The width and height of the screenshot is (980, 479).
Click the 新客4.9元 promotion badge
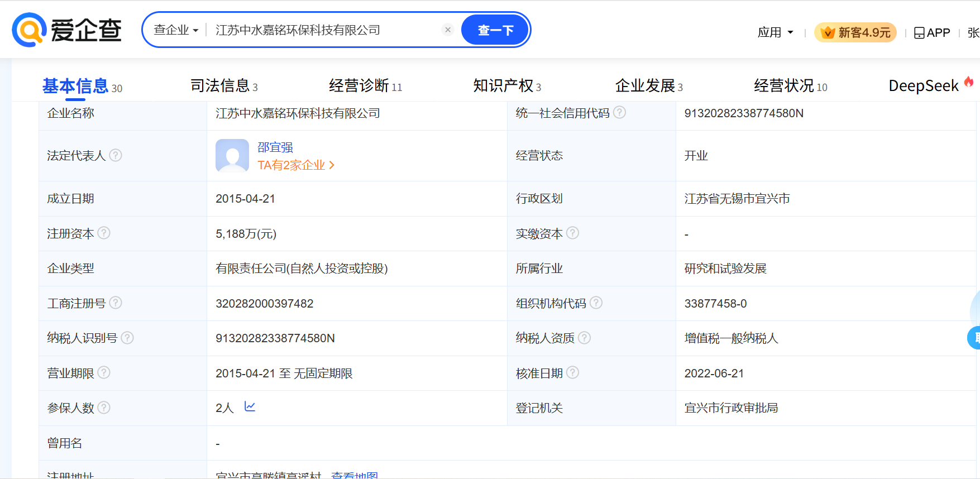pos(855,32)
